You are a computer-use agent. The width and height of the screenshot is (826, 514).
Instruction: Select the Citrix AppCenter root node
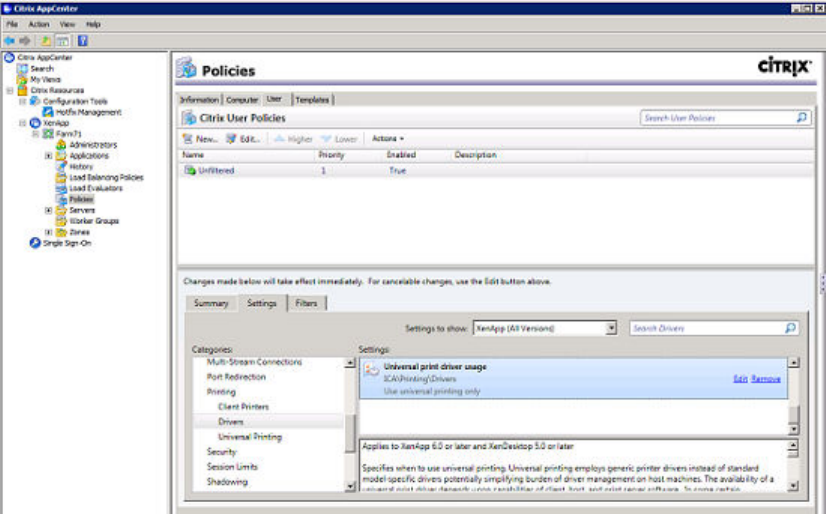45,57
